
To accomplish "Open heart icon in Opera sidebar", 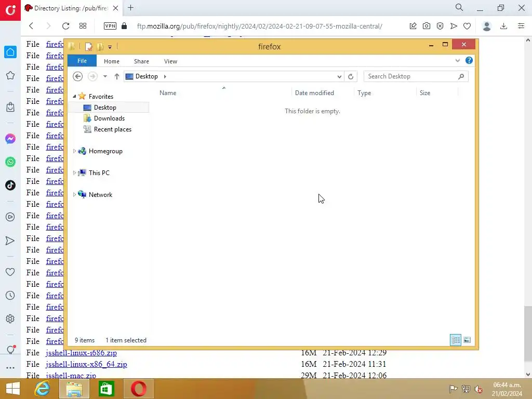I will 10,272.
